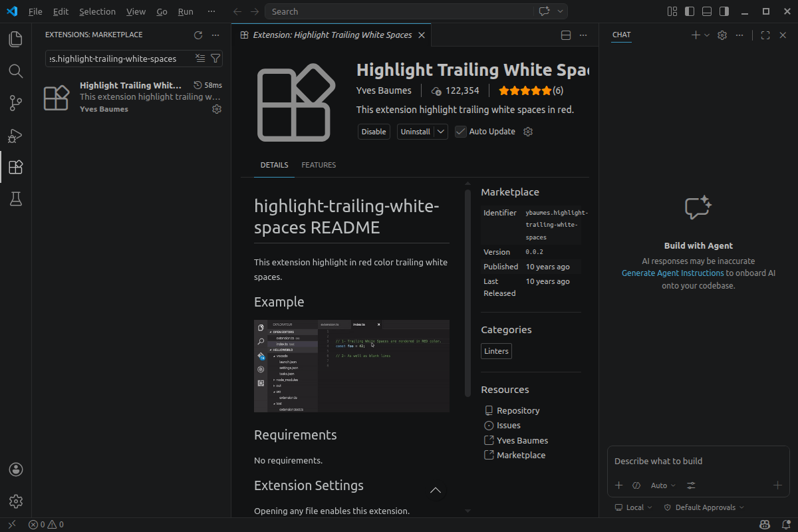Open the Search view in activity bar

[15, 71]
